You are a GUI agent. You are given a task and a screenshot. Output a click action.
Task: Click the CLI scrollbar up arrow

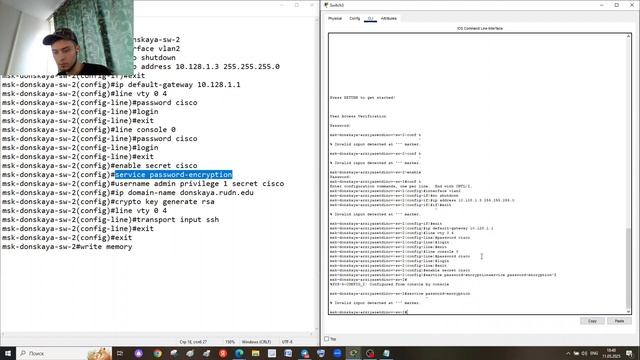[x=628, y=36]
